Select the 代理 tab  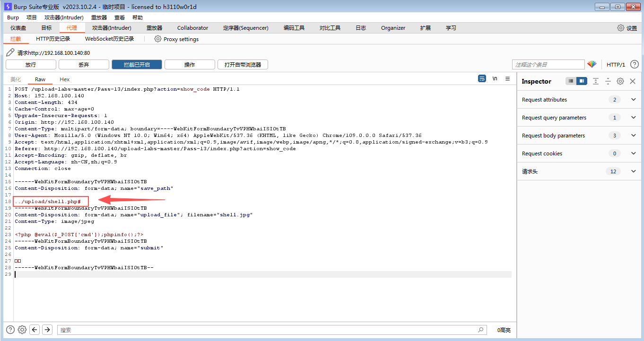[72, 28]
